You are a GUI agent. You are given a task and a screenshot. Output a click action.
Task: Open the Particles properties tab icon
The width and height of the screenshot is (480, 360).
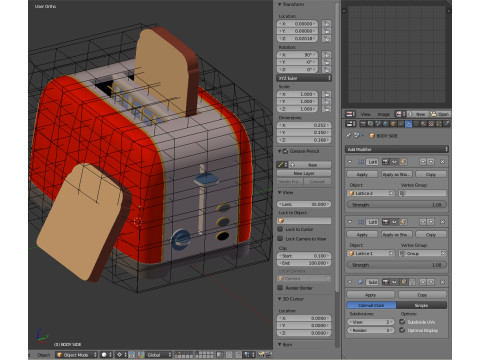coord(439,124)
